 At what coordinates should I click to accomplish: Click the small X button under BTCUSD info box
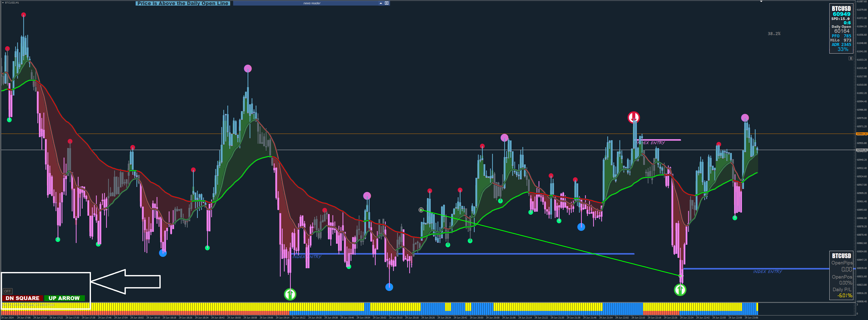pyautogui.click(x=851, y=59)
